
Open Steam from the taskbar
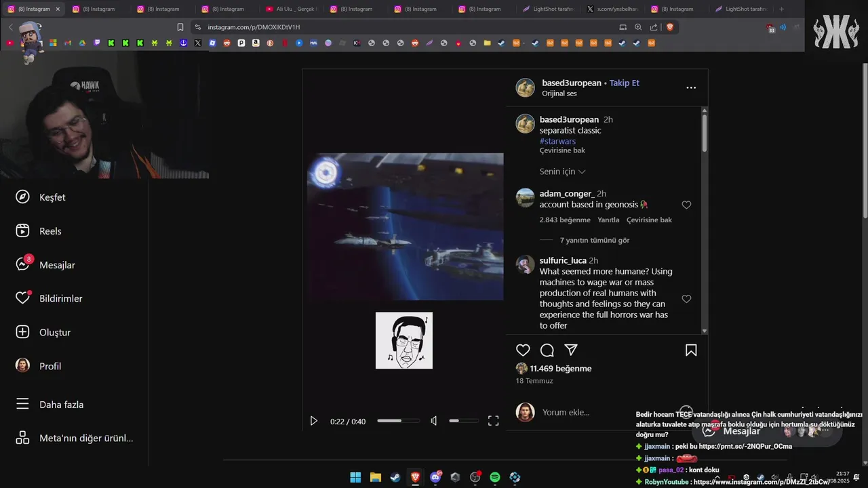point(395,477)
